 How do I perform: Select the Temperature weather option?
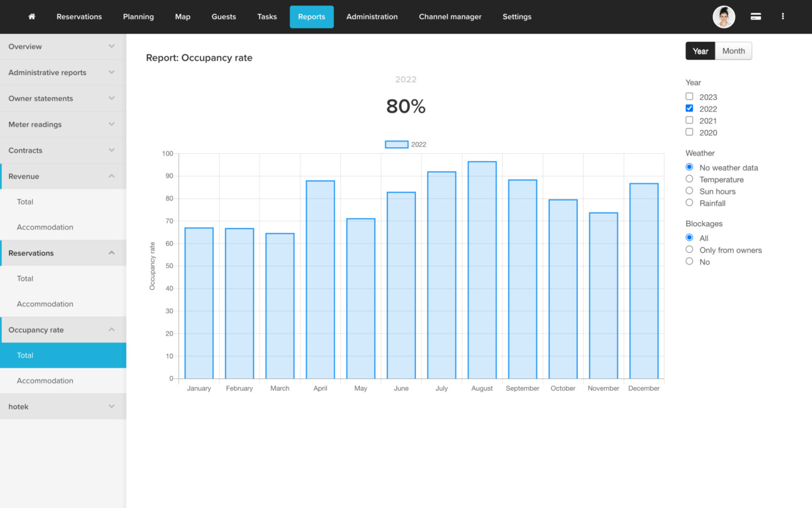pos(689,179)
